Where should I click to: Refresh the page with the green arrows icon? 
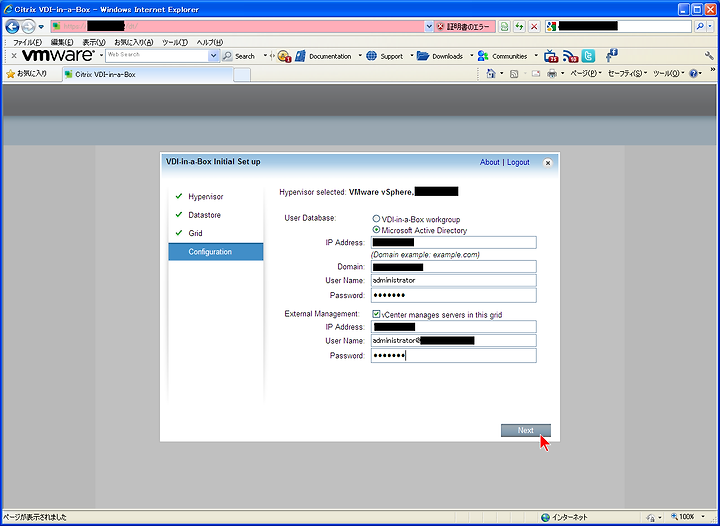[x=519, y=27]
